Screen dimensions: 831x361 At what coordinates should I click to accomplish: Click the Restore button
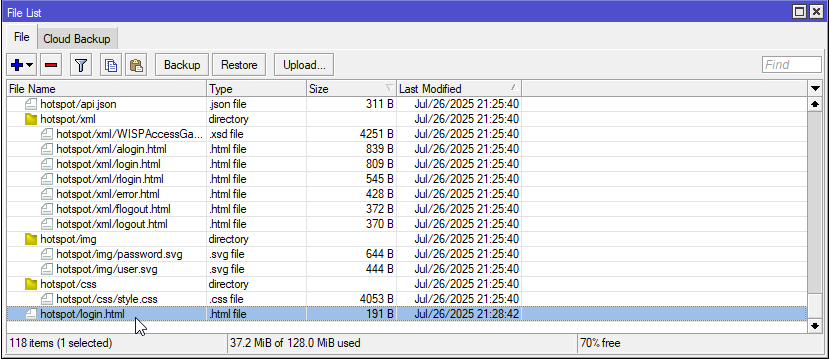pyautogui.click(x=239, y=65)
